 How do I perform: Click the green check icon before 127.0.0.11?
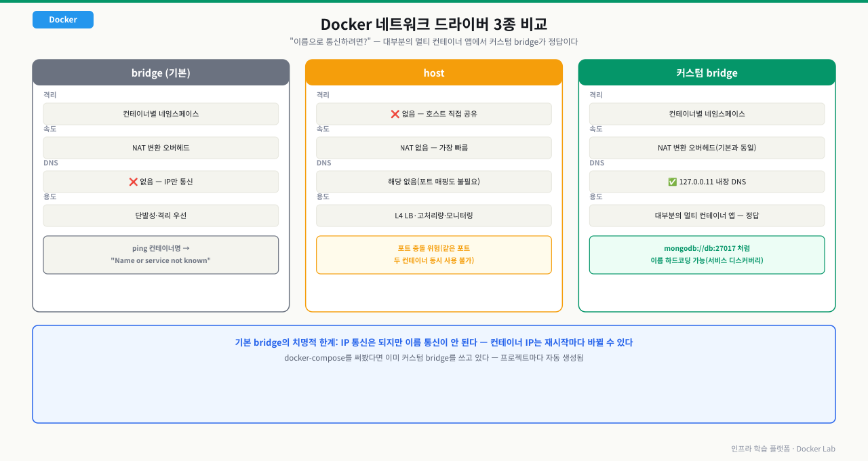(672, 182)
